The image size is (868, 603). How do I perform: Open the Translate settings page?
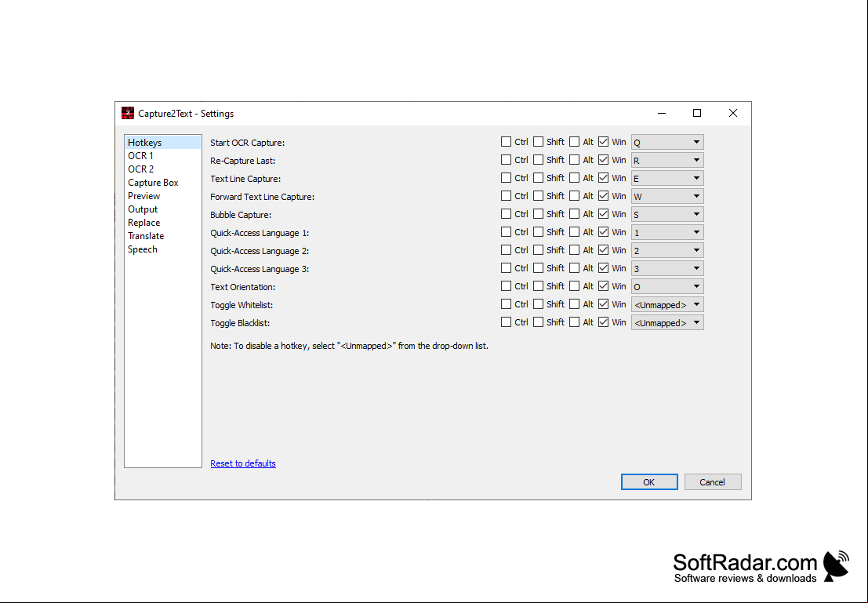point(162,235)
